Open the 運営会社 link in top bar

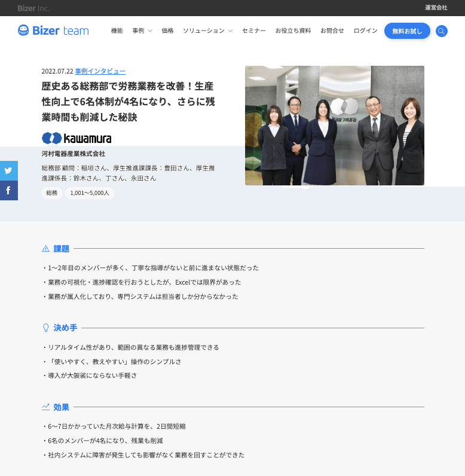click(x=436, y=8)
